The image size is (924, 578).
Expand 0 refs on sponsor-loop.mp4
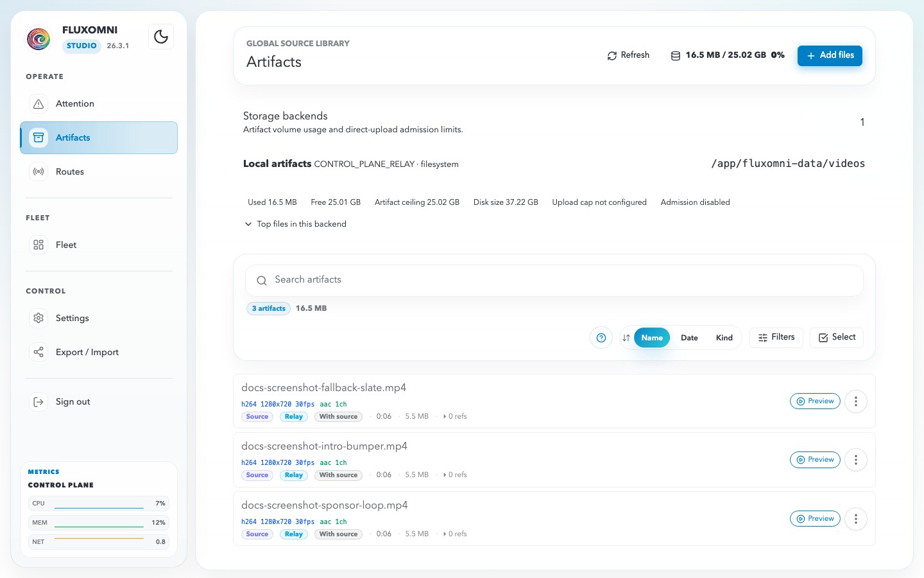tap(455, 534)
